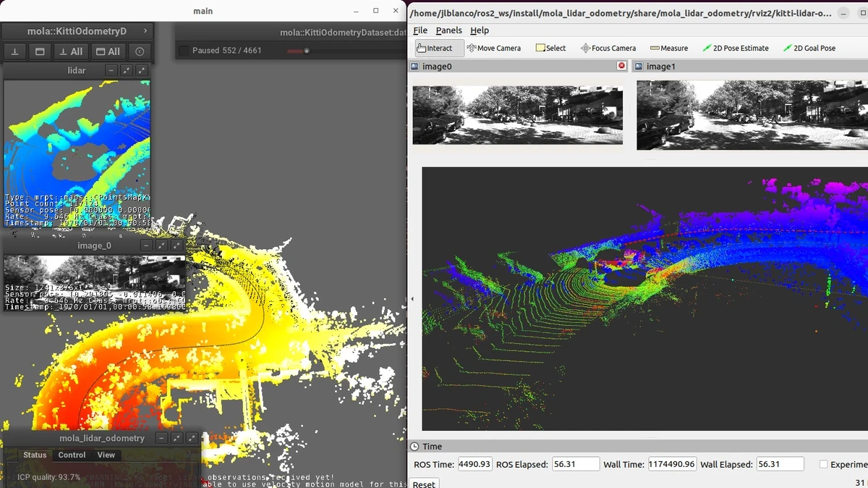Image resolution: width=868 pixels, height=488 pixels.
Task: Toggle the Experimental checkbox in Time panel
Action: [x=823, y=464]
